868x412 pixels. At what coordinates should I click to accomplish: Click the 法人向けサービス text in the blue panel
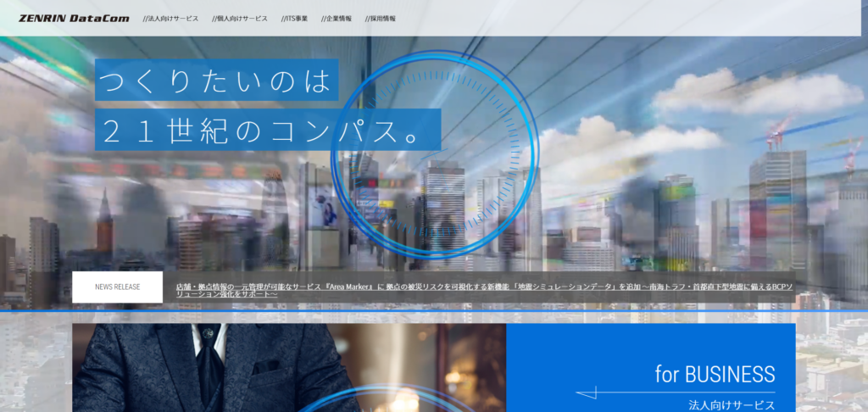pos(732,405)
